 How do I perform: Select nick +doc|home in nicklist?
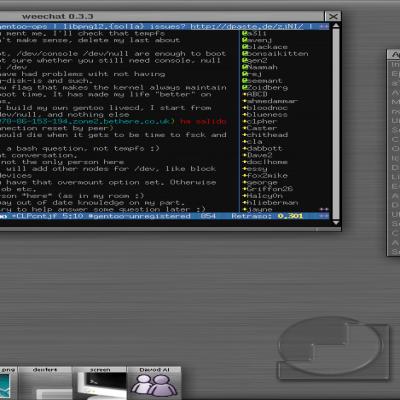tap(265, 162)
